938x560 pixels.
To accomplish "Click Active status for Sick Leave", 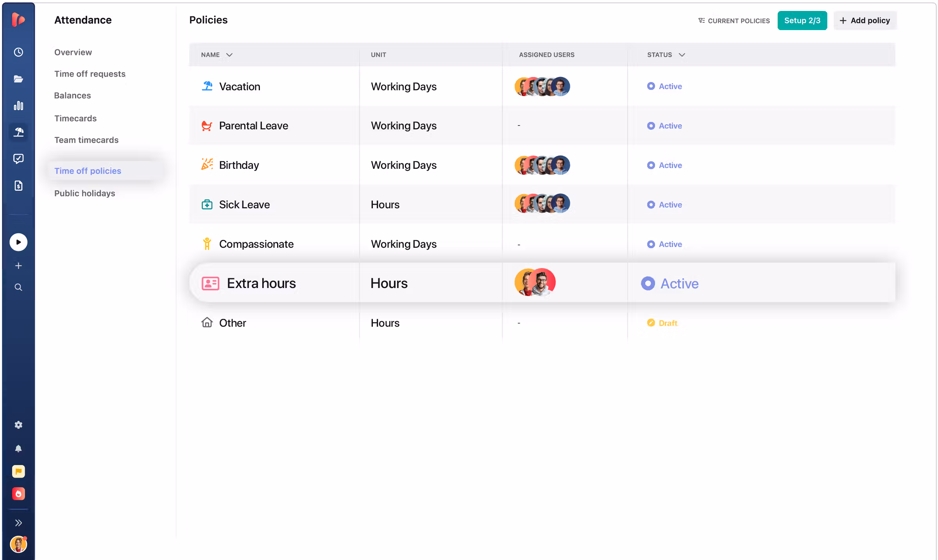I will [x=664, y=205].
